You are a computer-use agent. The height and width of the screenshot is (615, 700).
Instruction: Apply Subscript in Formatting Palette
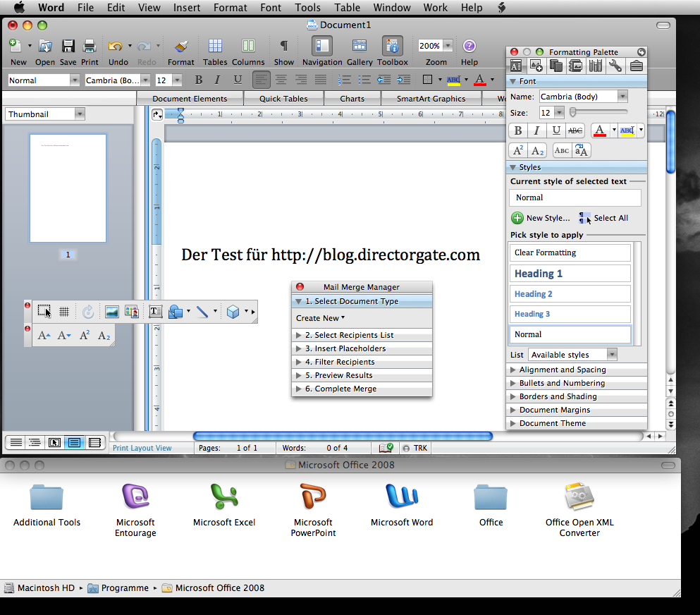(537, 150)
